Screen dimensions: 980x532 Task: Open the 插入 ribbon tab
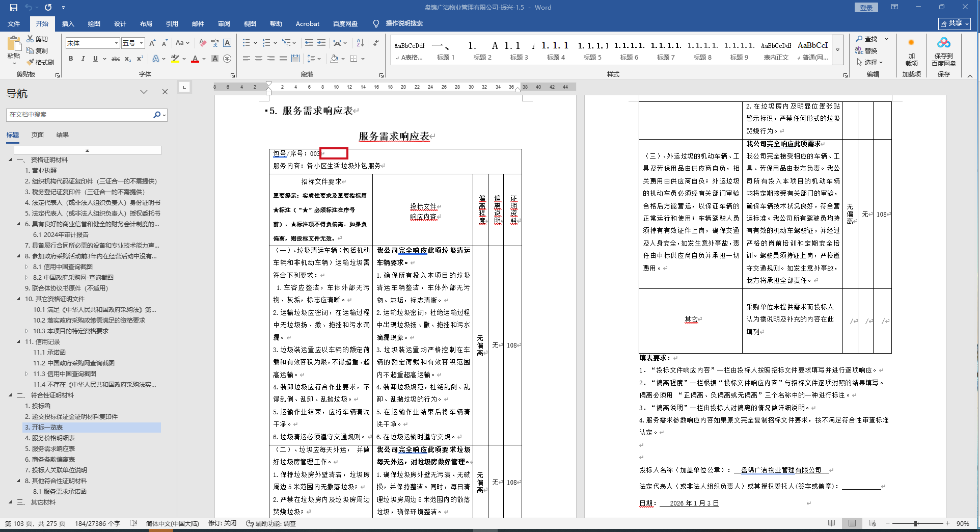pos(68,24)
